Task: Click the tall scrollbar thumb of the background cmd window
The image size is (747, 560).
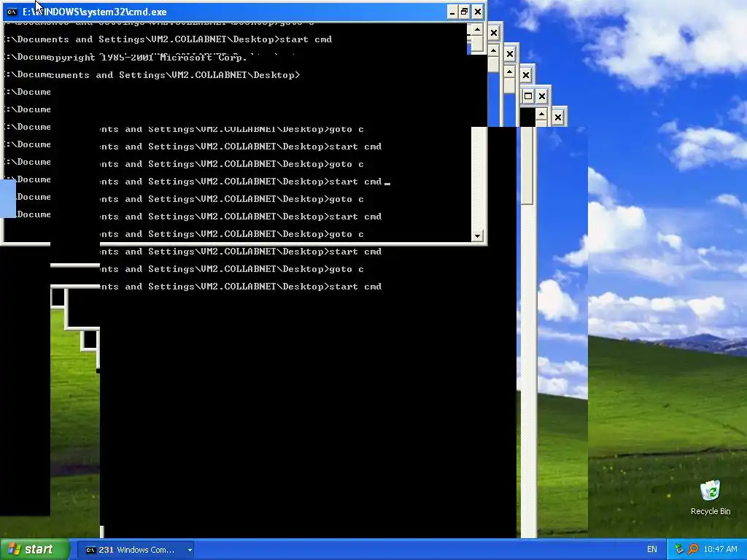Action: (x=527, y=166)
